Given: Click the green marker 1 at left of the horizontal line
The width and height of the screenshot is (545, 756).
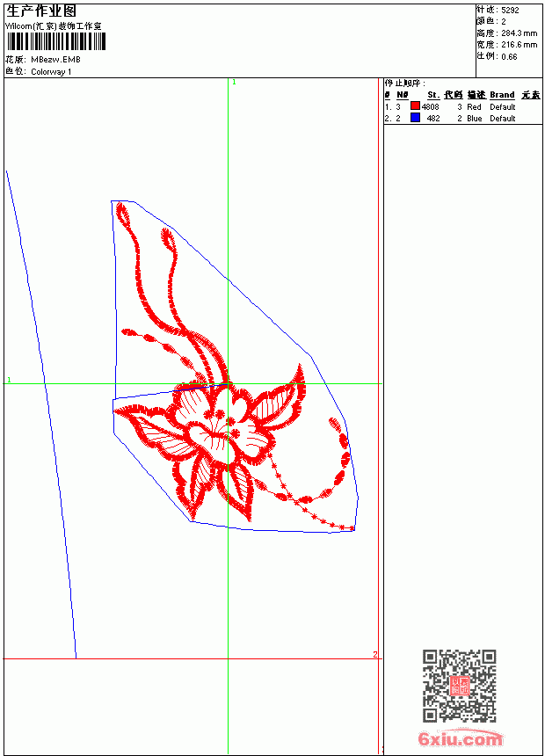Looking at the screenshot, I should tap(9, 380).
